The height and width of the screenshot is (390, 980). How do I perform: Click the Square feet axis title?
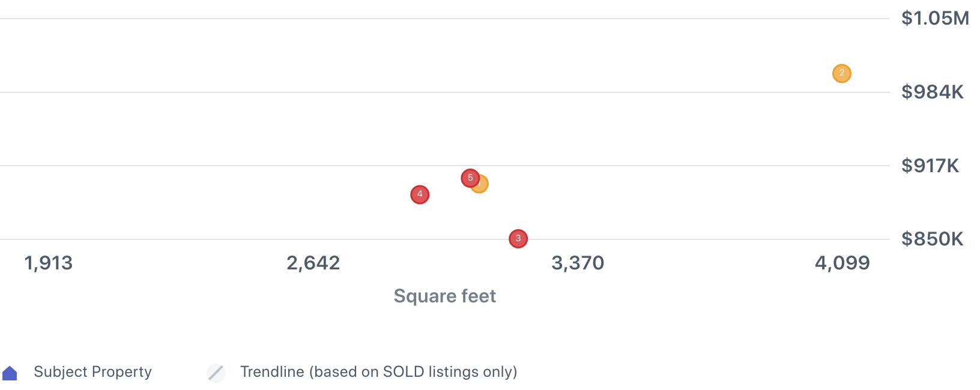pos(444,296)
